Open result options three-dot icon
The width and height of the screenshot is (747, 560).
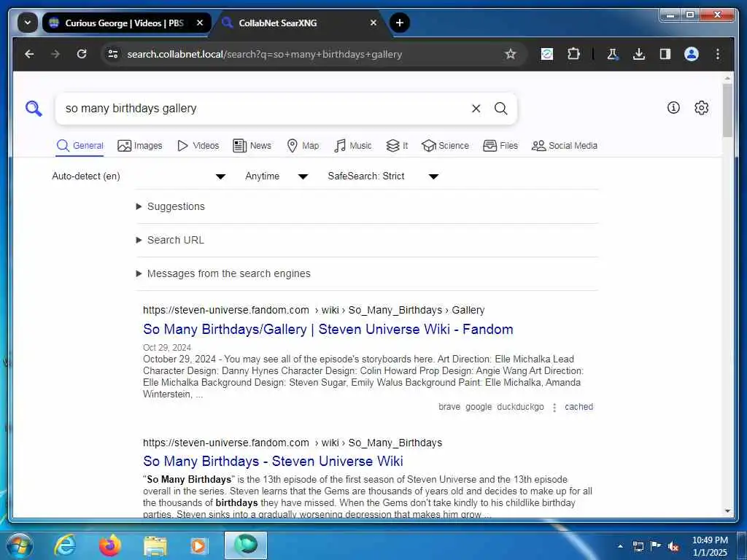click(x=554, y=408)
